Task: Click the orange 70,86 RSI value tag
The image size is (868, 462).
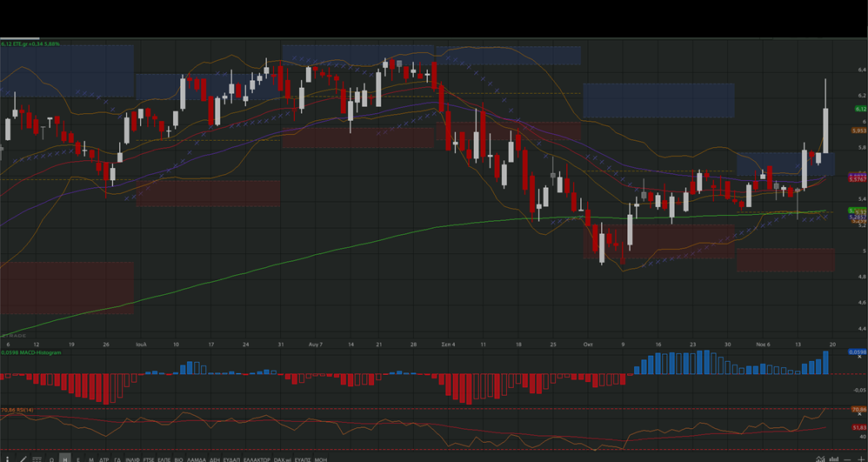Action: click(x=859, y=410)
